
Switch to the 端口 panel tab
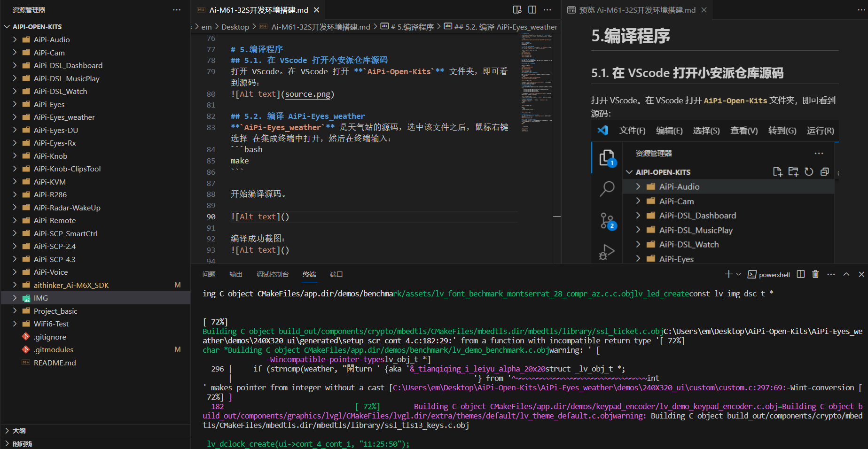(336, 274)
